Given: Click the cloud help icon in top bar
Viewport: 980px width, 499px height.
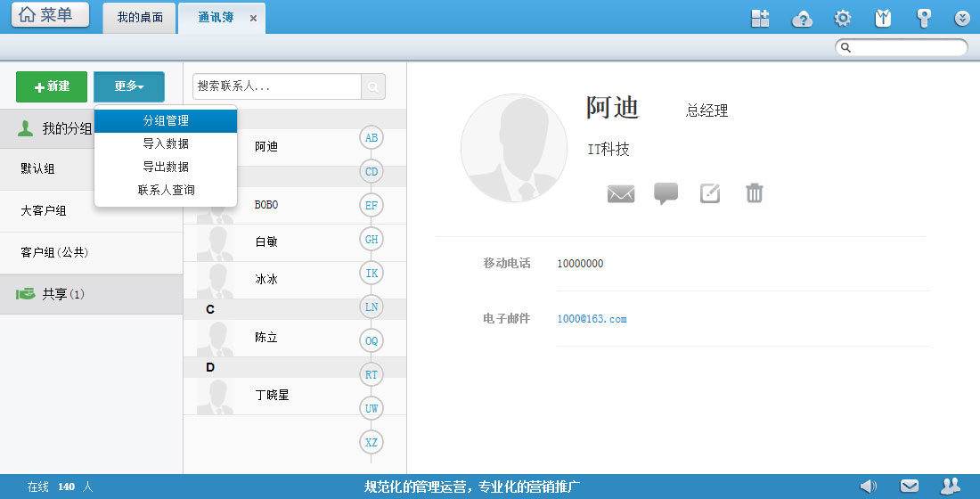Looking at the screenshot, I should click(x=802, y=19).
